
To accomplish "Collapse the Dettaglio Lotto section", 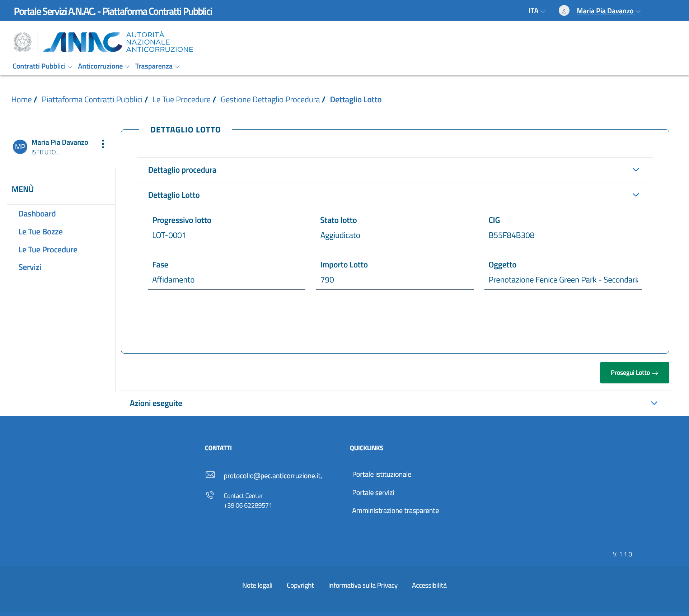I will [636, 195].
